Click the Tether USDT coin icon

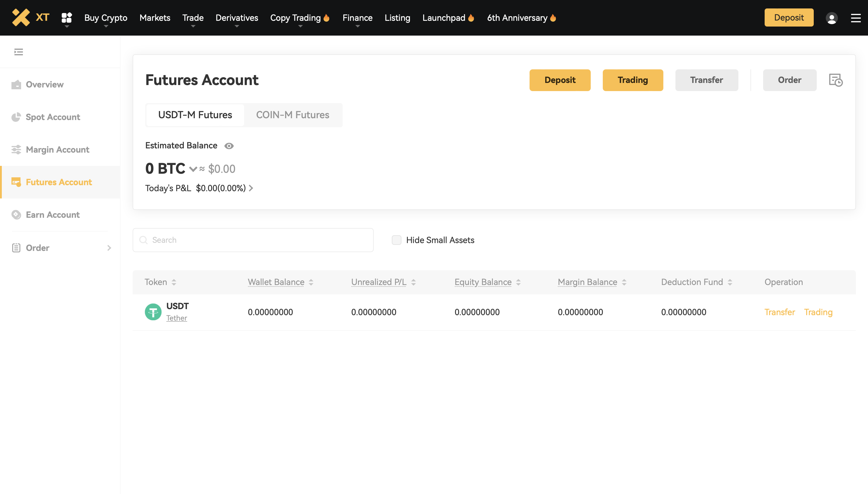(x=153, y=312)
